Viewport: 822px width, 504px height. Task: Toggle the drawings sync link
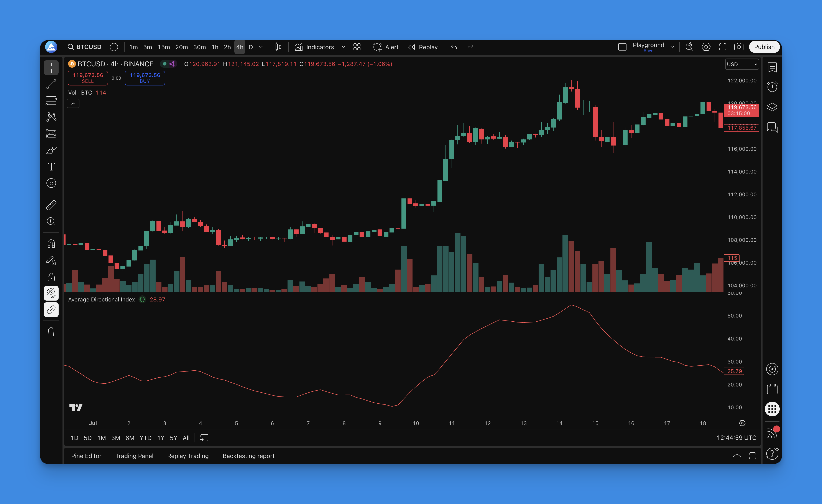(x=51, y=310)
